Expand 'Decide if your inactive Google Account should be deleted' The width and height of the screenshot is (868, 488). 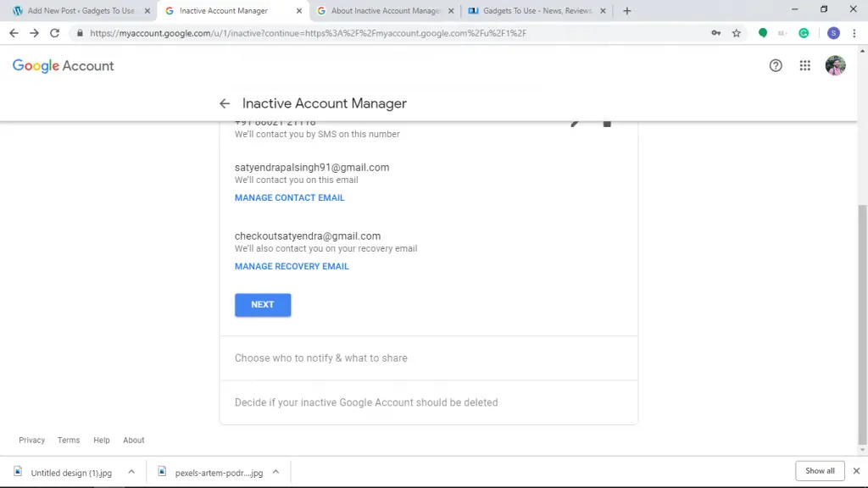click(x=428, y=402)
